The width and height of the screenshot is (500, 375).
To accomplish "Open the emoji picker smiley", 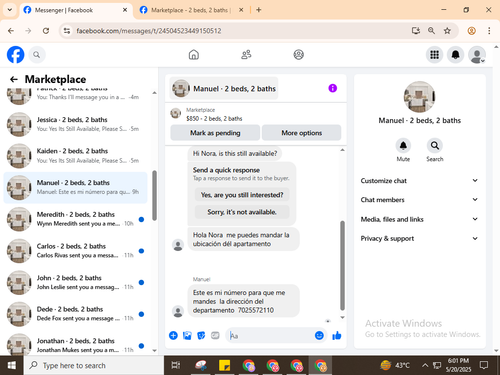I will (x=319, y=335).
